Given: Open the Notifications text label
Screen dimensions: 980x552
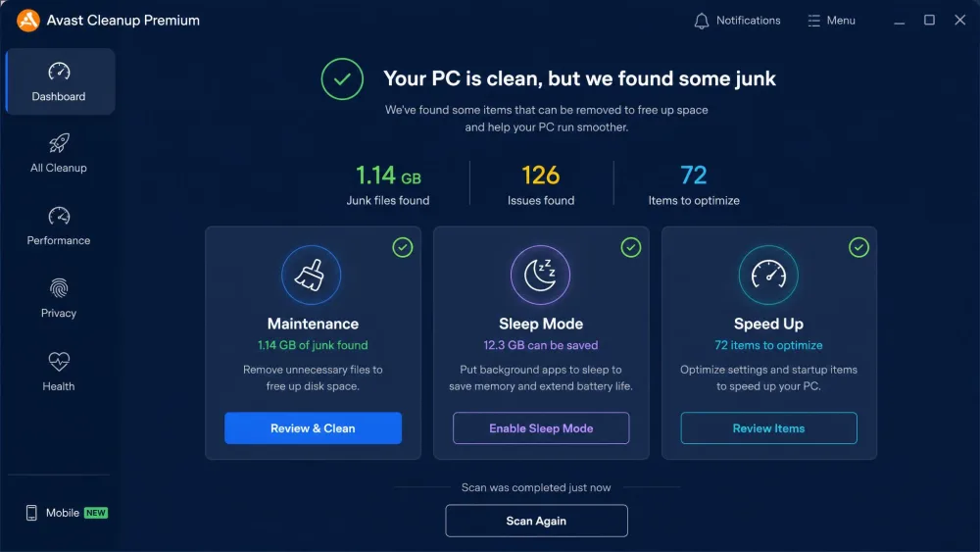Looking at the screenshot, I should coord(748,21).
